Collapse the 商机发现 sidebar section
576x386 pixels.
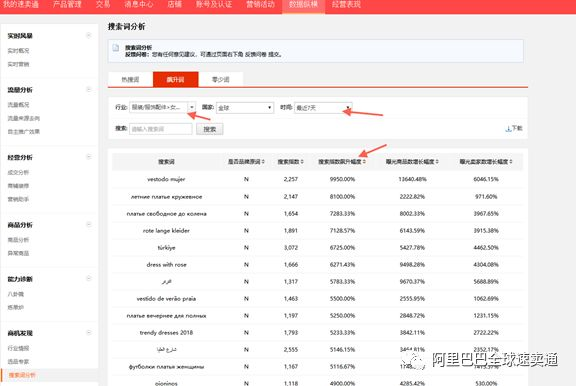click(89, 332)
